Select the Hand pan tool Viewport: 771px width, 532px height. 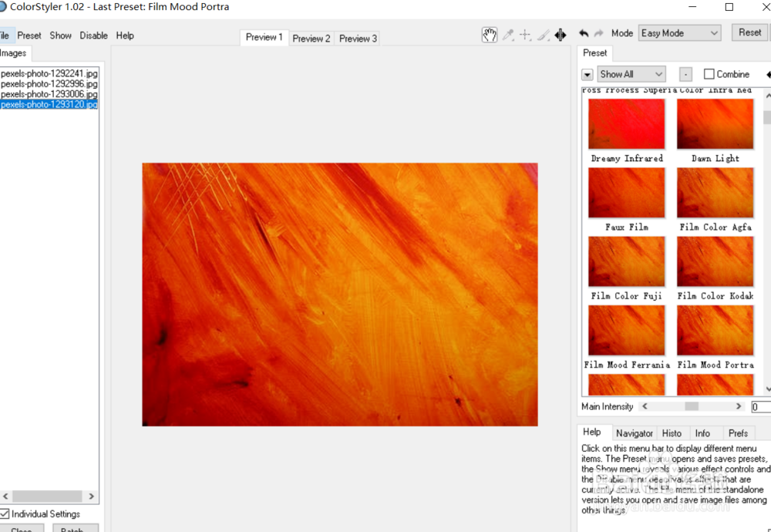[x=490, y=35]
